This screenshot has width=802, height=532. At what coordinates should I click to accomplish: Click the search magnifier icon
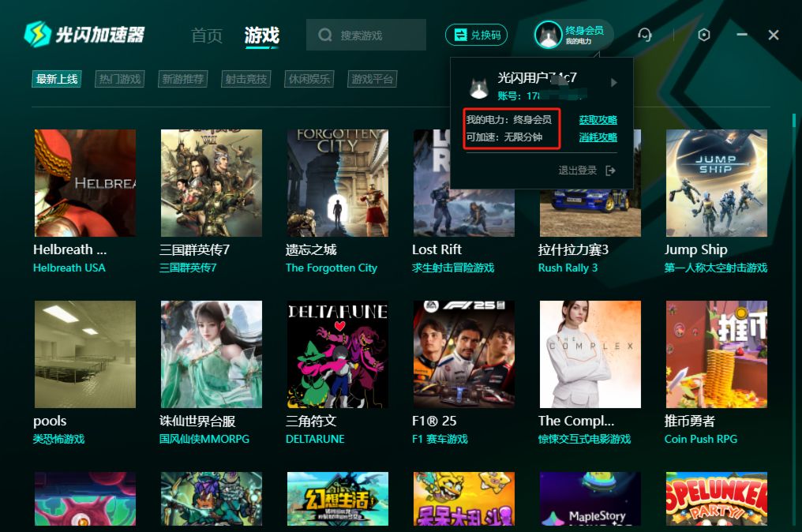324,35
